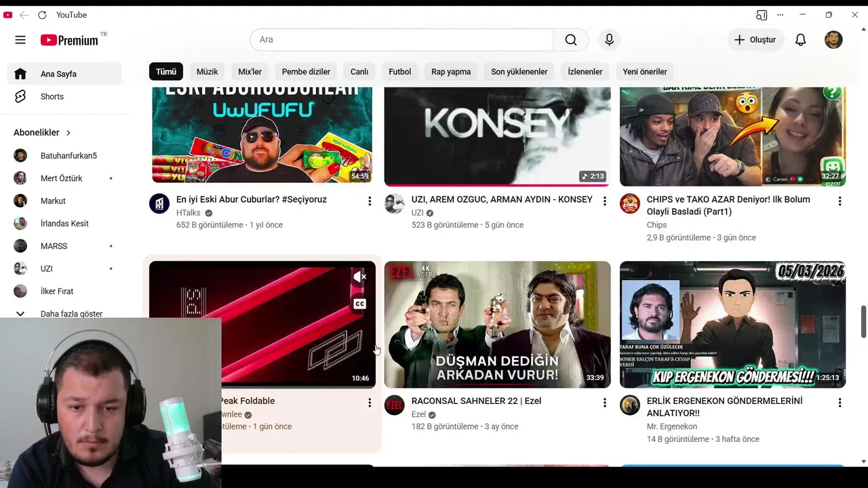Open Ezel channel avatar
The width and height of the screenshot is (868, 488).
tap(394, 405)
